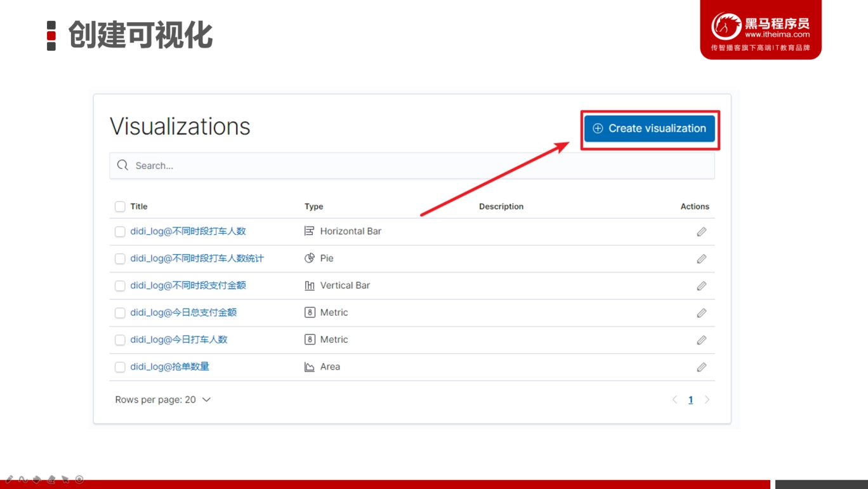Edit didi_log@不同时段打车人数统计 via pencil icon
The image size is (868, 489).
coord(701,259)
